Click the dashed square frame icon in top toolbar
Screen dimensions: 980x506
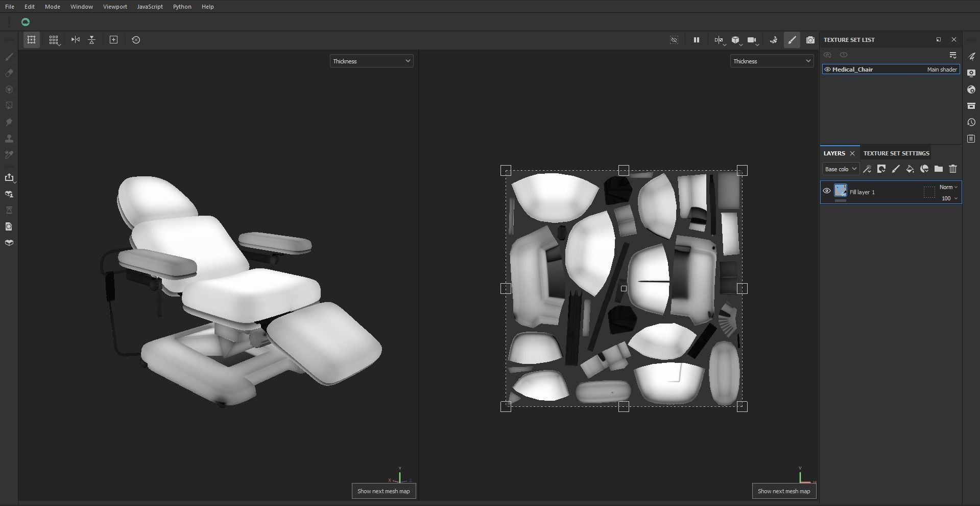click(32, 40)
